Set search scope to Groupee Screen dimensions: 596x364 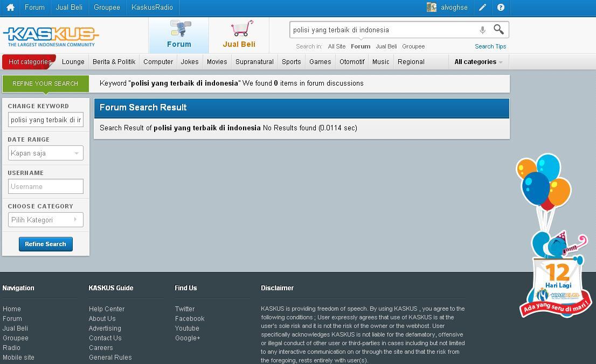coord(413,46)
